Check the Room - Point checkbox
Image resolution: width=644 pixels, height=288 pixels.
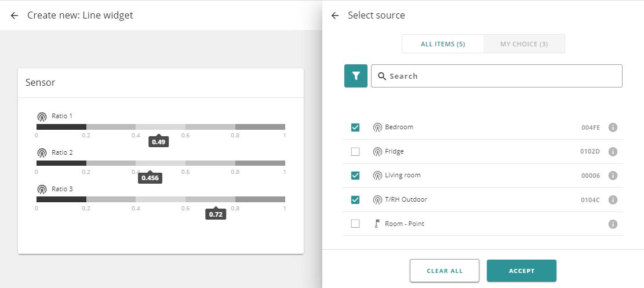(x=355, y=224)
